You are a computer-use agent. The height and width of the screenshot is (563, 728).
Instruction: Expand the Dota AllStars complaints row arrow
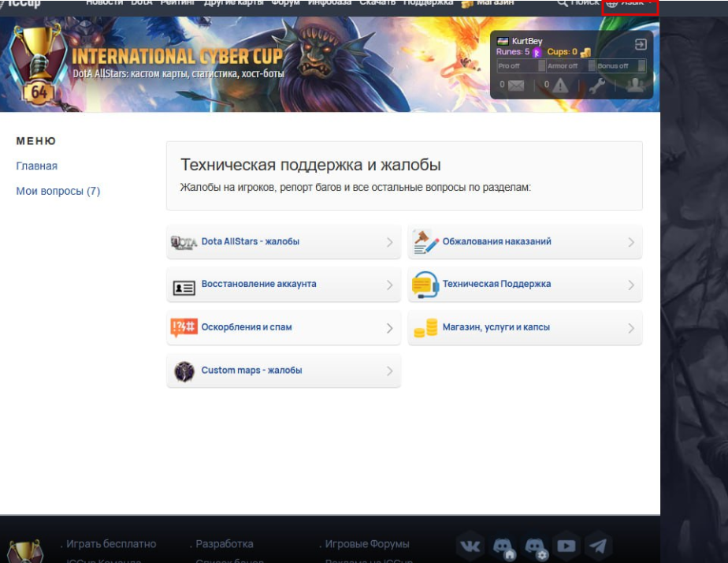coord(389,242)
